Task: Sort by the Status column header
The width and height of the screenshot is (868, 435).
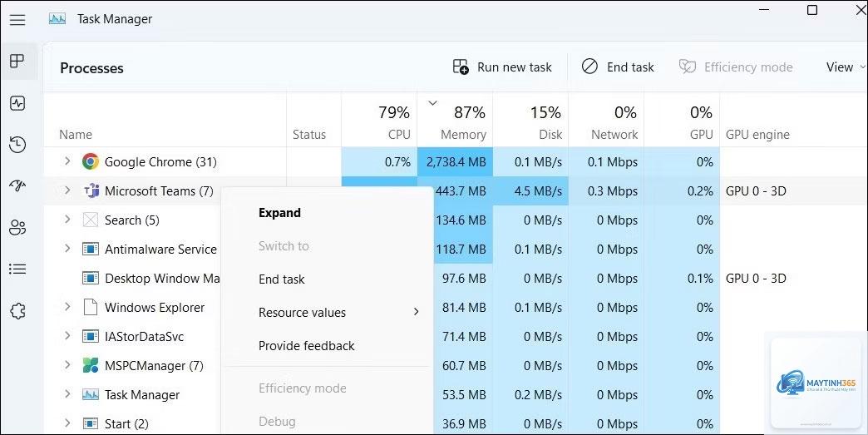Action: [314, 120]
